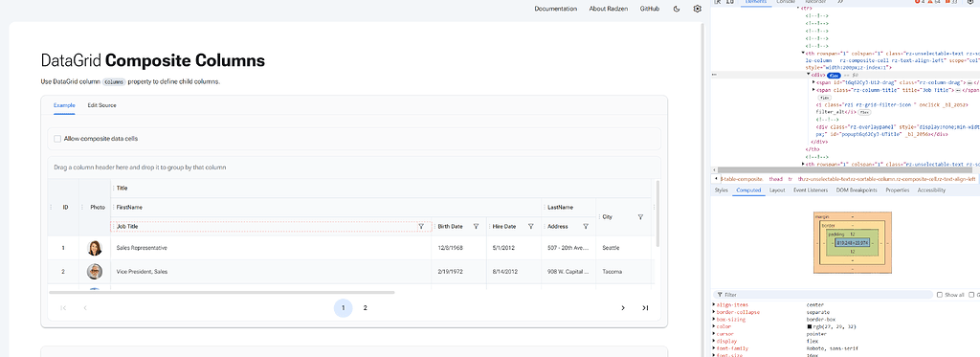This screenshot has height=357, width=980.
Task: Collapse the selected div flex node
Action: pyautogui.click(x=809, y=75)
